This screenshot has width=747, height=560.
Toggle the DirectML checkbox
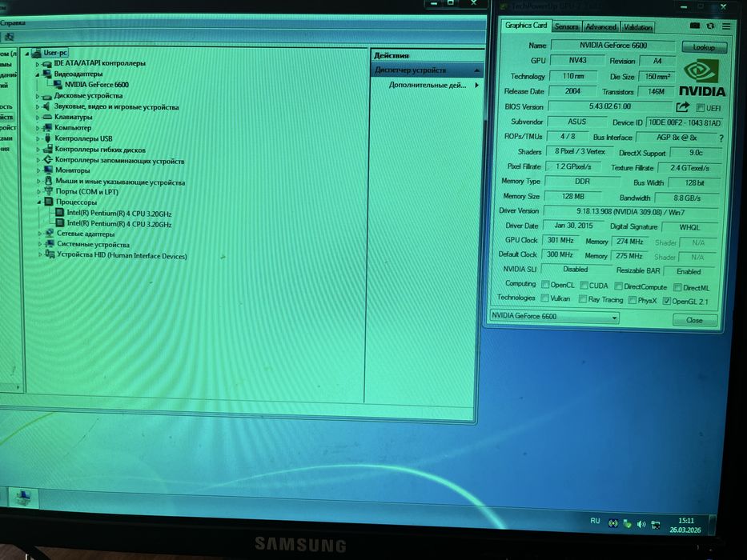coord(677,287)
